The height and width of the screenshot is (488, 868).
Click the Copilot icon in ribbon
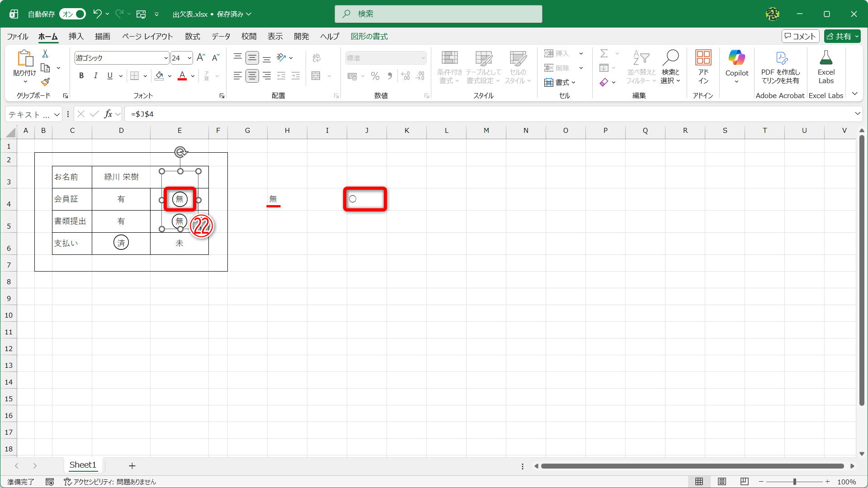coord(736,58)
